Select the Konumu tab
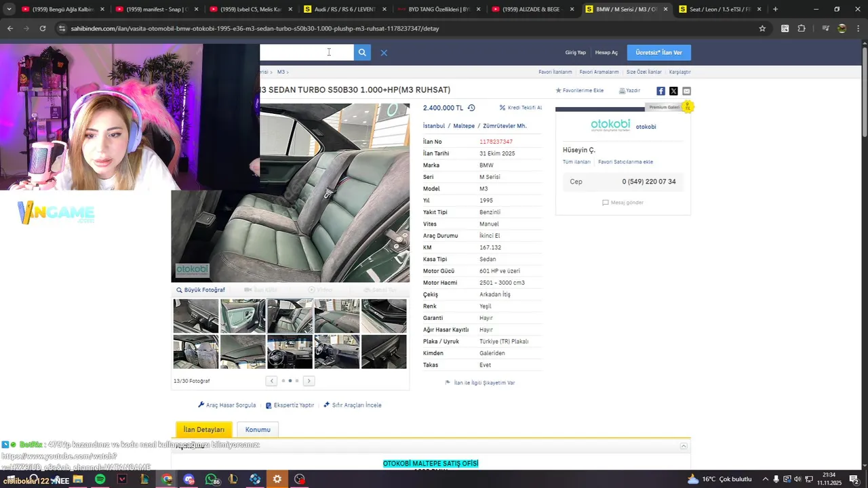The width and height of the screenshot is (868, 488). click(258, 430)
